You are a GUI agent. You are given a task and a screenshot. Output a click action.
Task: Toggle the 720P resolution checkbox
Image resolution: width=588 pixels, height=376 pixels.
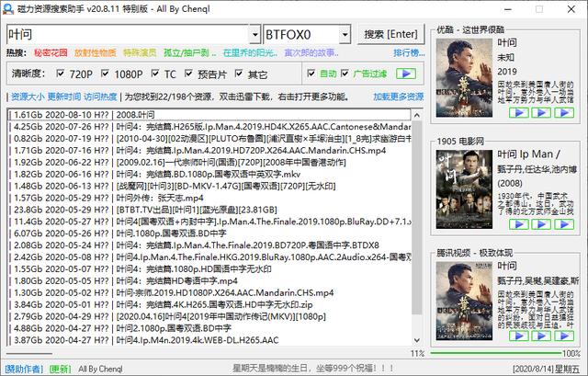coord(62,74)
